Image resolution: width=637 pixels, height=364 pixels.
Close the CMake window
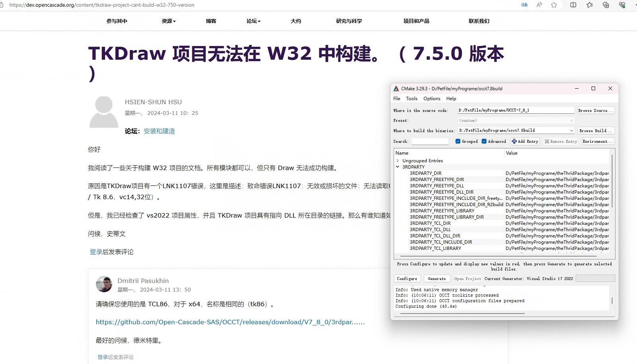pos(610,88)
